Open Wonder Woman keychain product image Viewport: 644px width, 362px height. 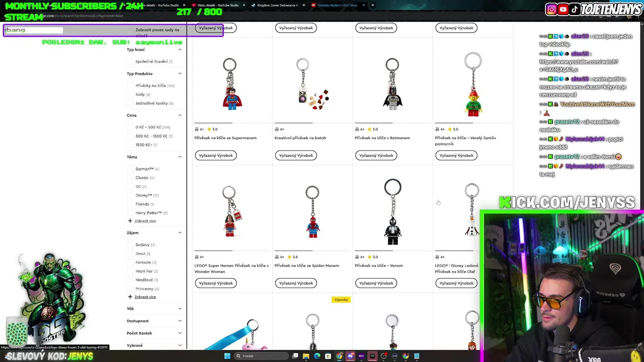[x=232, y=212]
